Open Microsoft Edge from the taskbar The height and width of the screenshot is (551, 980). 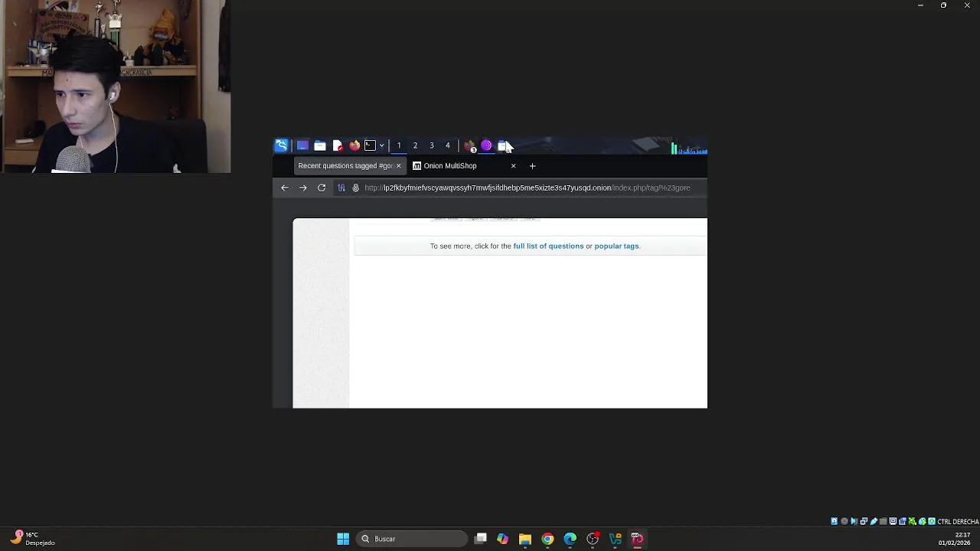click(570, 539)
